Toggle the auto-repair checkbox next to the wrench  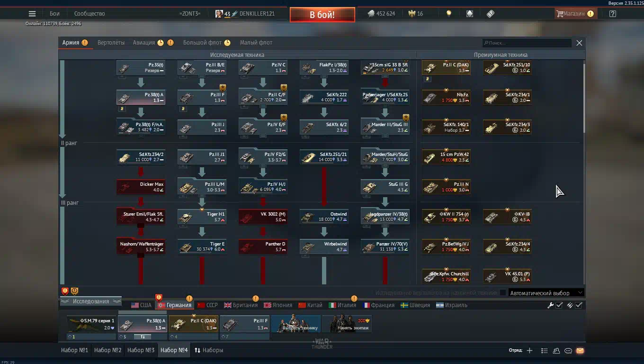click(559, 305)
